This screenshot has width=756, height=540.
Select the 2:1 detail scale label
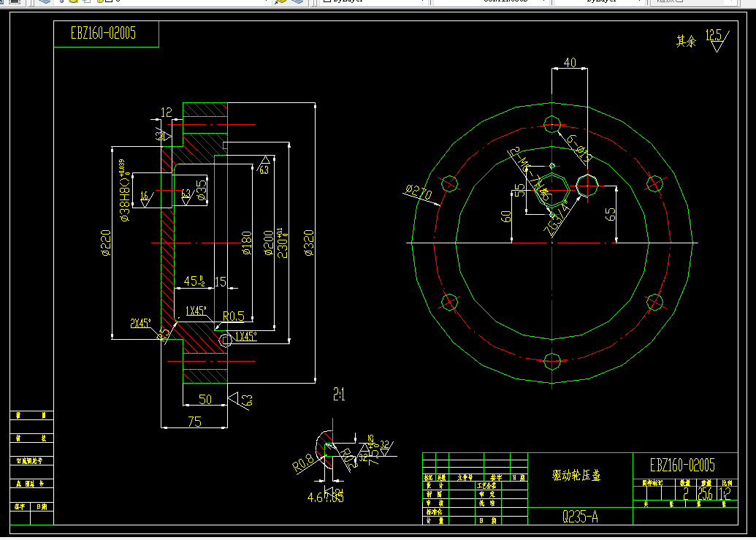339,395
